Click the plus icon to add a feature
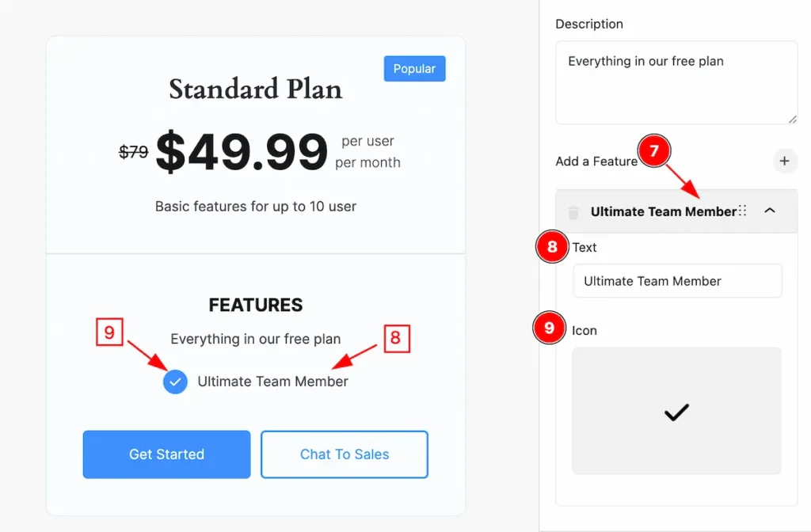This screenshot has width=811, height=532. tap(784, 161)
